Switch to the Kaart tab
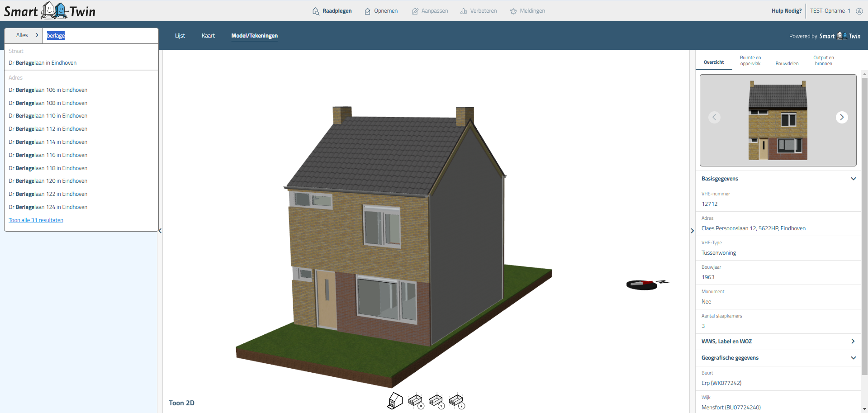The height and width of the screenshot is (413, 868). (208, 36)
